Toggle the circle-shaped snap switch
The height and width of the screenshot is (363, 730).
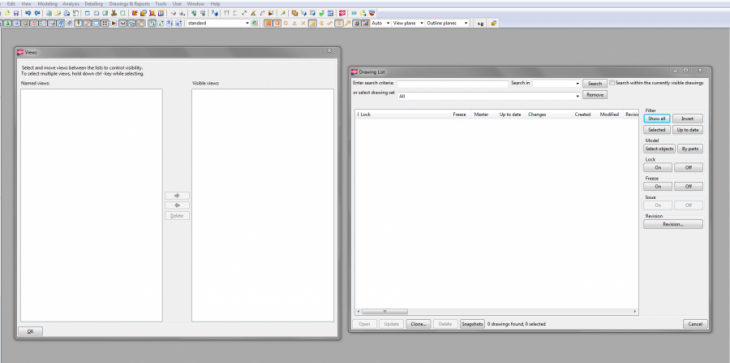[285, 23]
